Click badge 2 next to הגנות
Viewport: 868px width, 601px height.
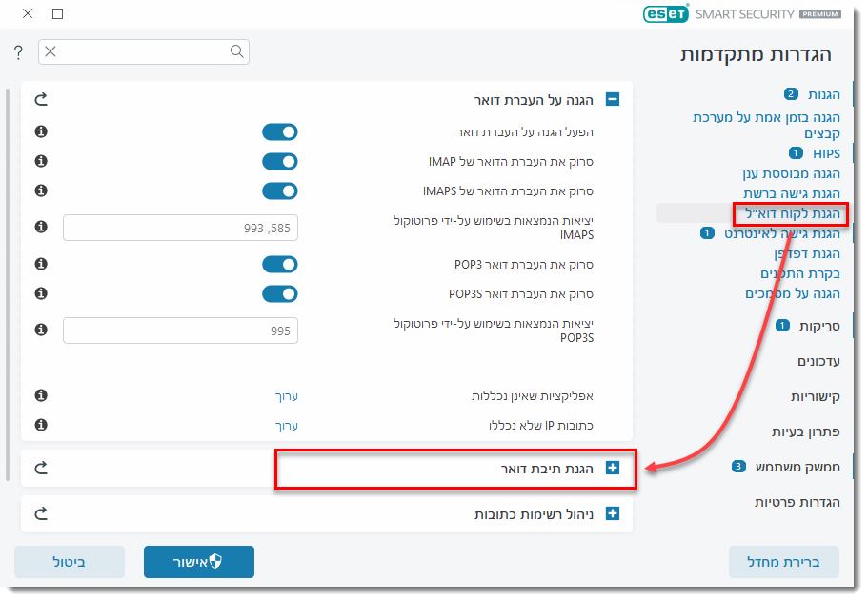(791, 94)
